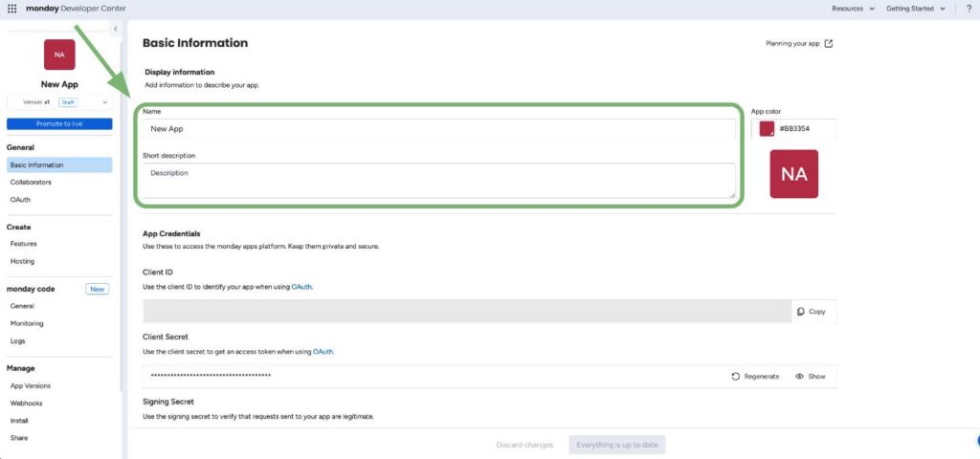Open the Monitoring page
980x459 pixels.
coord(27,323)
